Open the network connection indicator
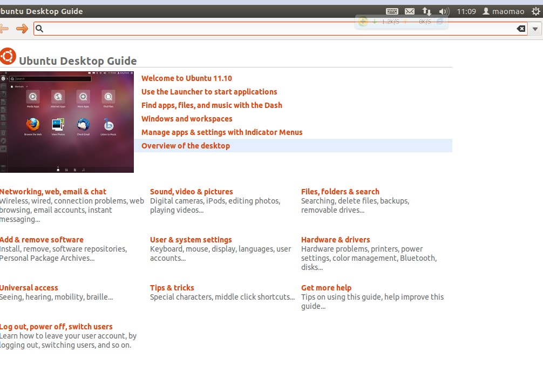 (426, 11)
